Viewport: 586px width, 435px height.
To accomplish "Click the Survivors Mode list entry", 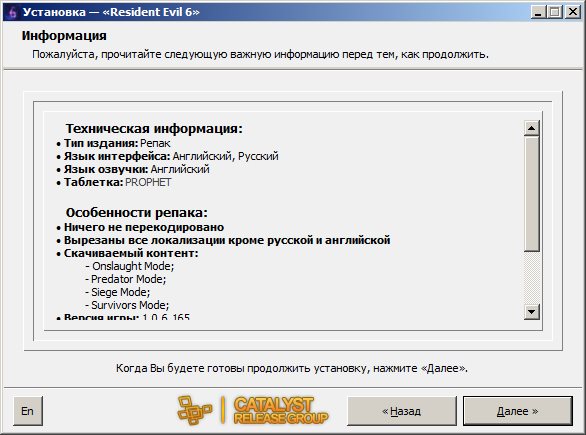I will click(127, 305).
